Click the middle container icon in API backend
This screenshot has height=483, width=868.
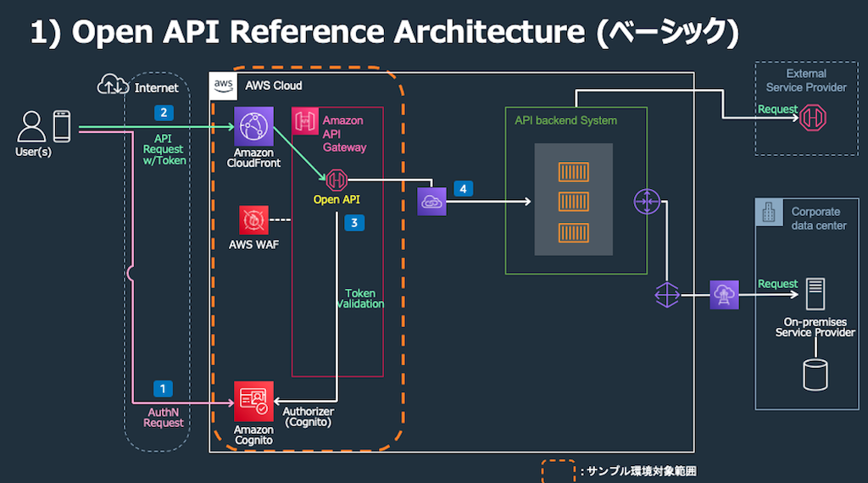click(x=574, y=202)
